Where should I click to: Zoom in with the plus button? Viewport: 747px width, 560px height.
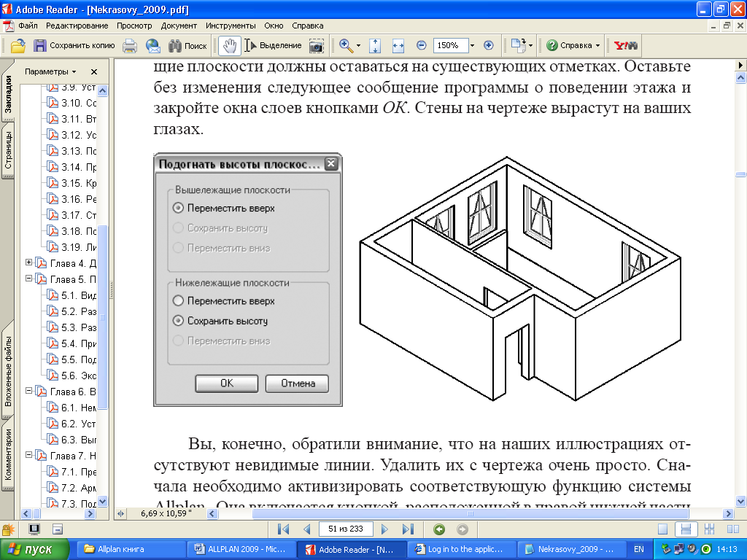click(x=488, y=46)
